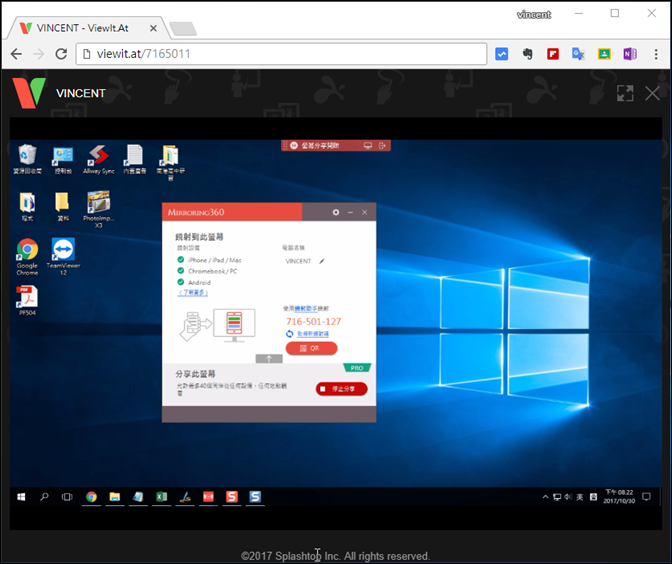Click the refresh mirroring ID link

313,334
